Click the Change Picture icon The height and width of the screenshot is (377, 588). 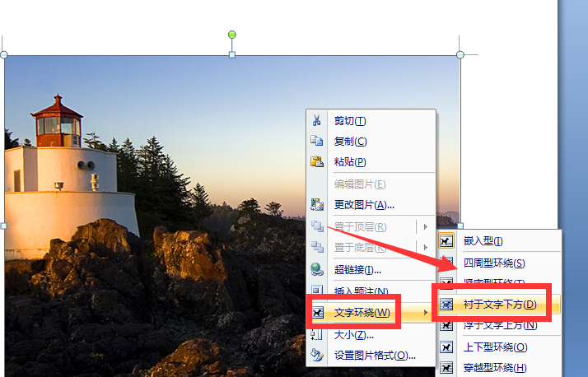(317, 205)
